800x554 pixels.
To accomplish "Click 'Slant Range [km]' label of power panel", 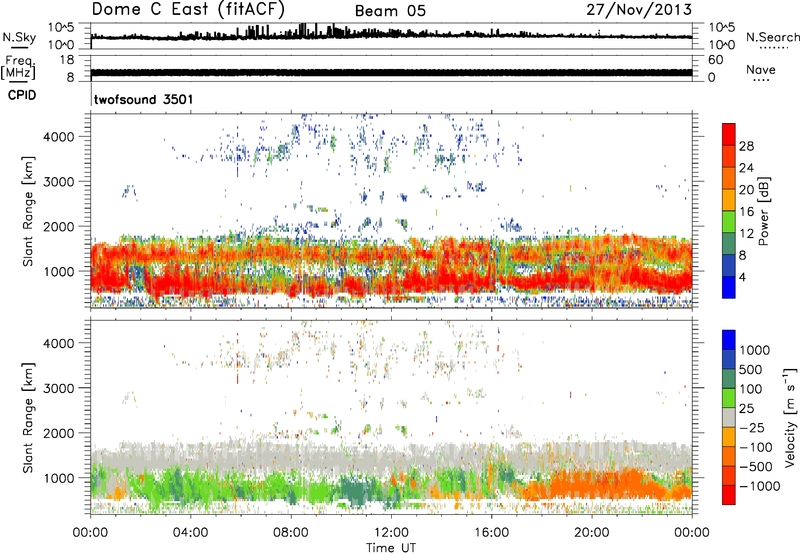I will 28,211.
